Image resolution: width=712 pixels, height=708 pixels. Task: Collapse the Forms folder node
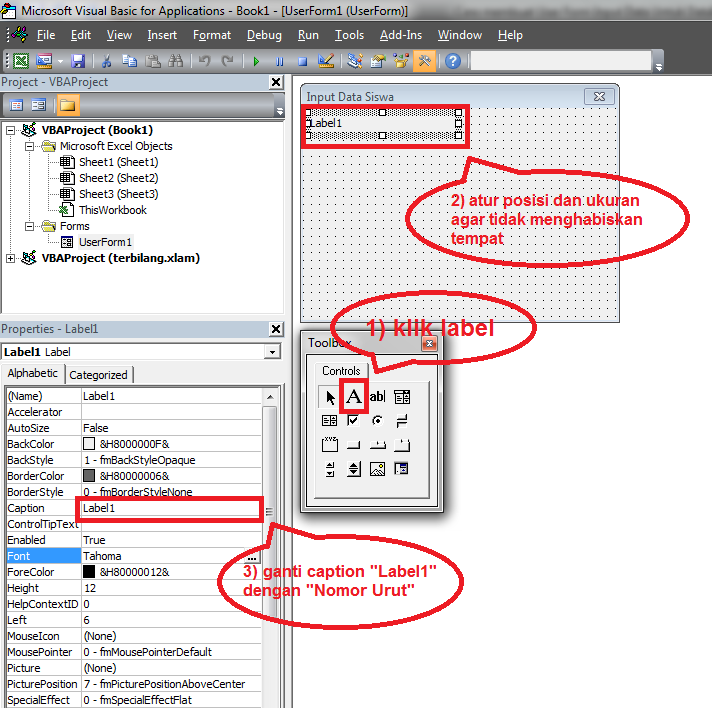coord(29,226)
